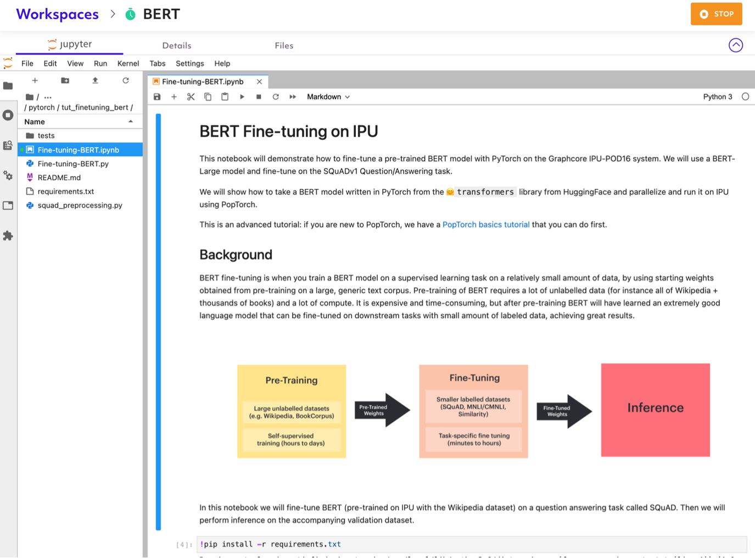Viewport: 755px width, 560px height.
Task: Switch to the jupyter tab
Action: tap(70, 44)
